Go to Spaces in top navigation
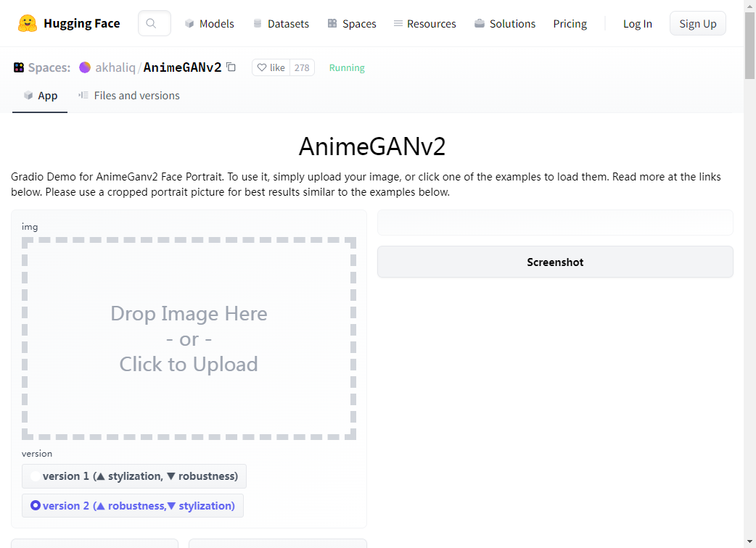This screenshot has height=548, width=756. point(352,24)
